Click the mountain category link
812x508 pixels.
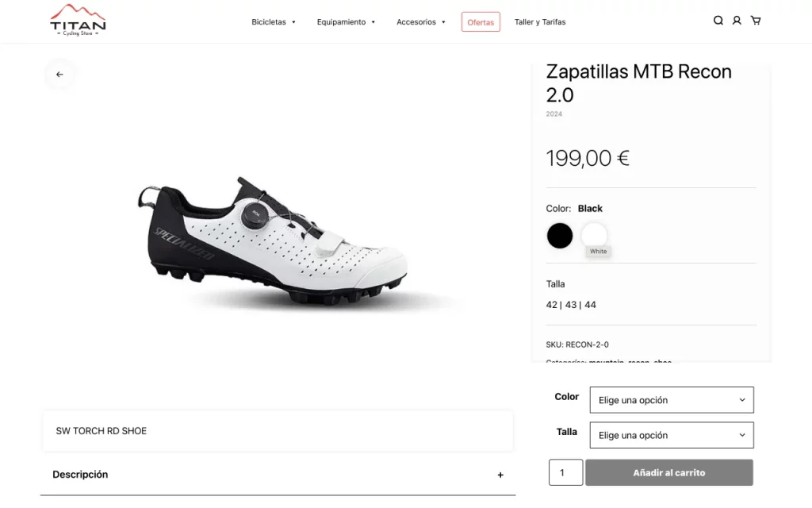coord(607,363)
